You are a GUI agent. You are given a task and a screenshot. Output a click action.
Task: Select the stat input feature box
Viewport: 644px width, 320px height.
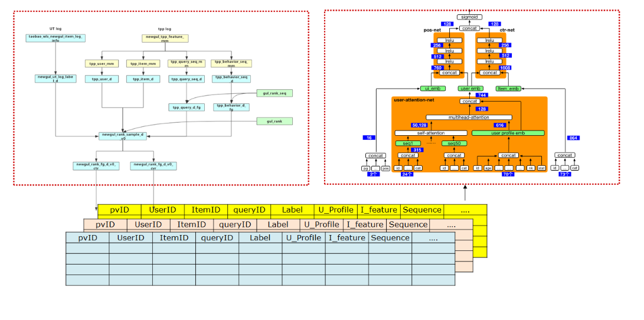[541, 168]
